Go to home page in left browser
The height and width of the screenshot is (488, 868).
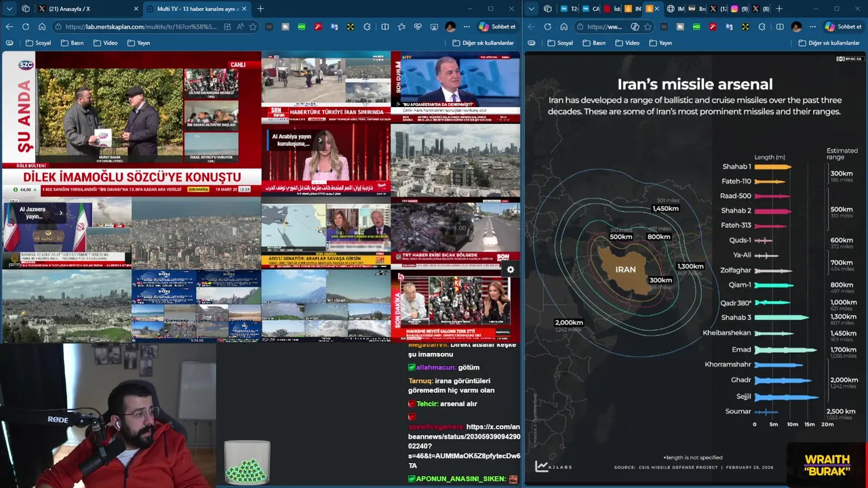pyautogui.click(x=42, y=26)
